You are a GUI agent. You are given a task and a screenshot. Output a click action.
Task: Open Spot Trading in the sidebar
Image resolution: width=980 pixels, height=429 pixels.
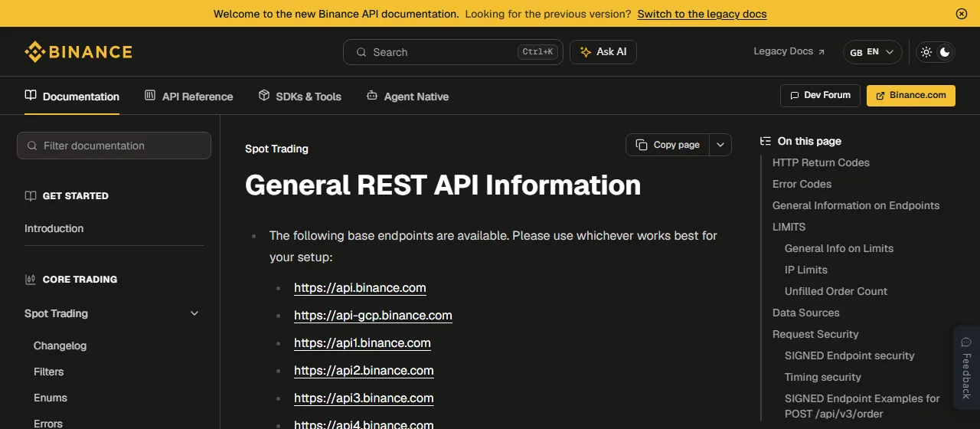(56, 313)
